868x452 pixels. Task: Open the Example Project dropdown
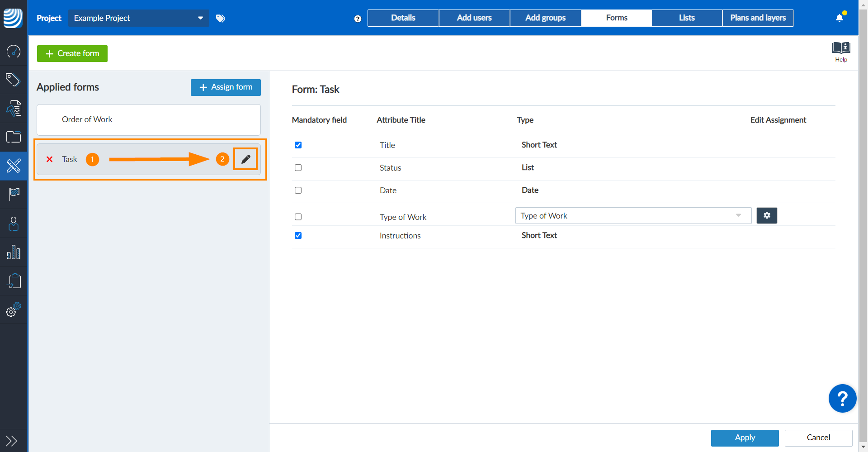pos(138,18)
